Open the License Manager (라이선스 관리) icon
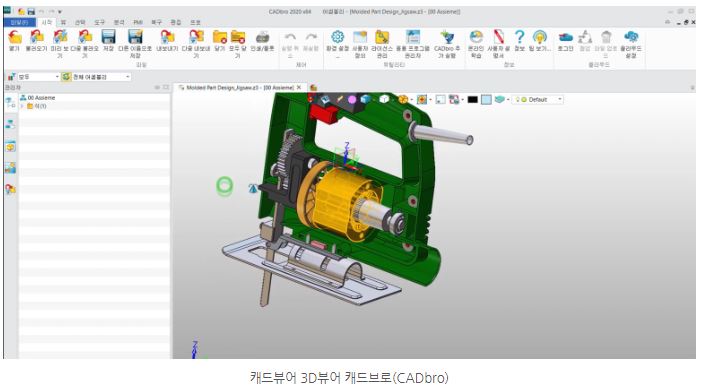The image size is (703, 391). (382, 37)
